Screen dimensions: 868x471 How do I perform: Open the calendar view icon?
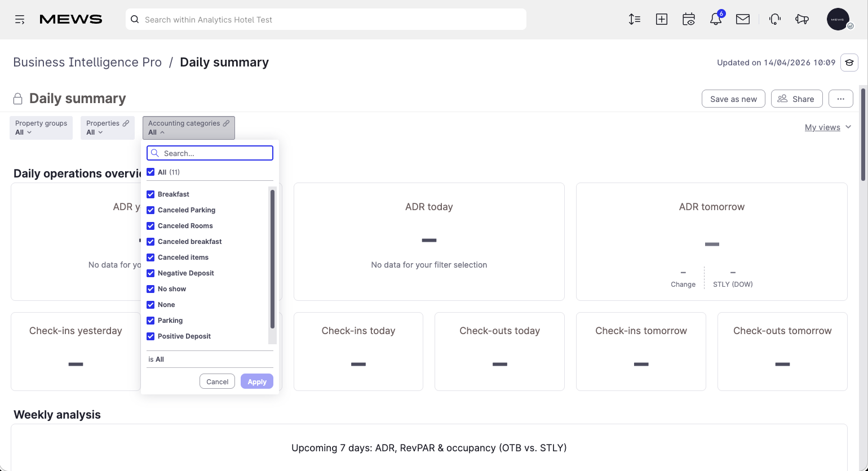(689, 19)
